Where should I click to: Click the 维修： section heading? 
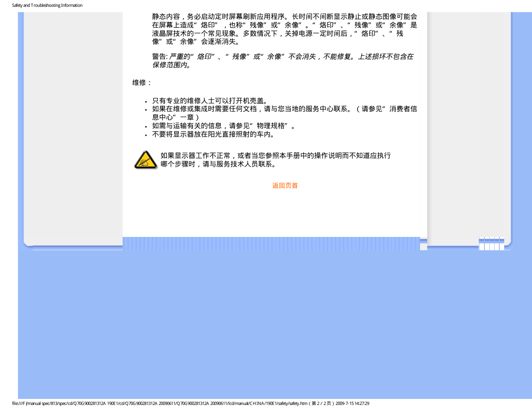[142, 83]
